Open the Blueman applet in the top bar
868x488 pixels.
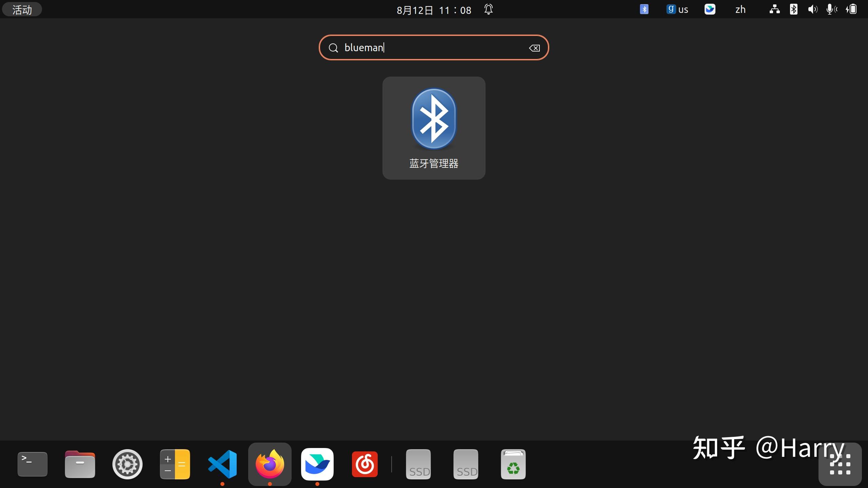(644, 9)
